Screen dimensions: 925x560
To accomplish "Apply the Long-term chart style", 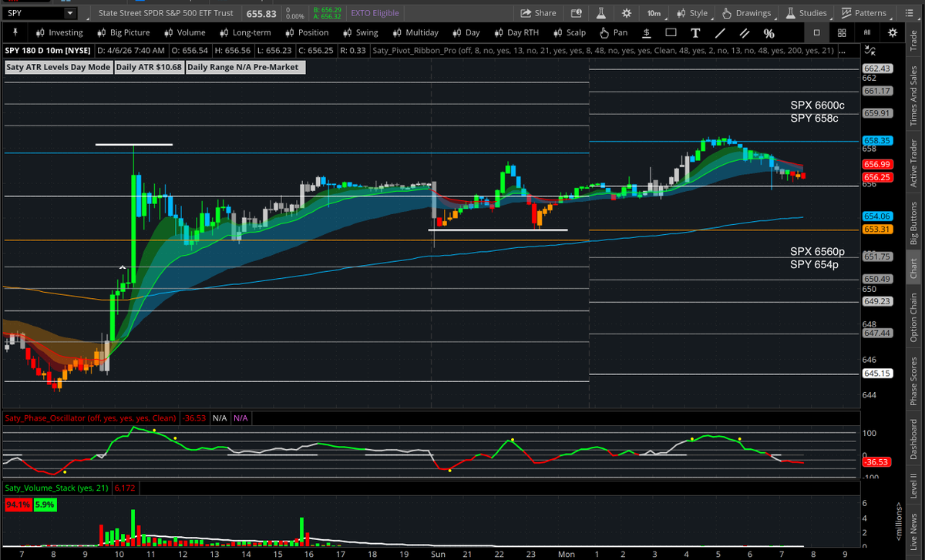I will [x=244, y=32].
